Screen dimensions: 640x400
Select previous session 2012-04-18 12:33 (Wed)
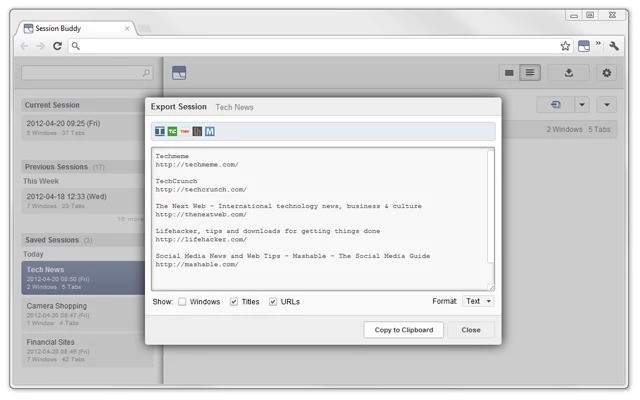[83, 200]
